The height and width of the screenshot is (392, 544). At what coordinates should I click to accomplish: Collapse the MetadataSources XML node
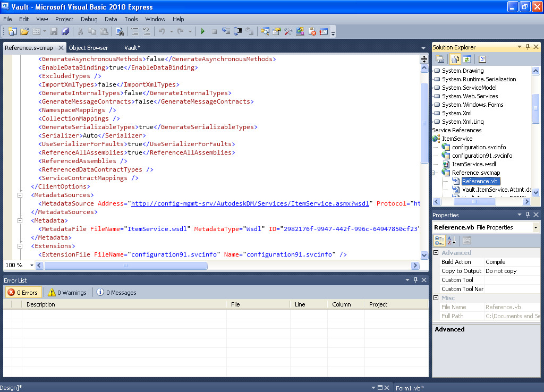point(21,195)
